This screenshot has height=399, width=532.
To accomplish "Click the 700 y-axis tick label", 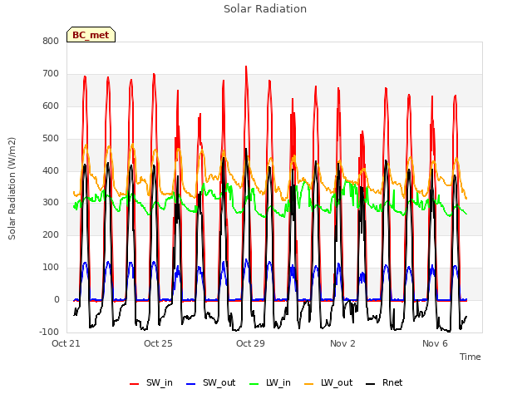I will point(51,74).
